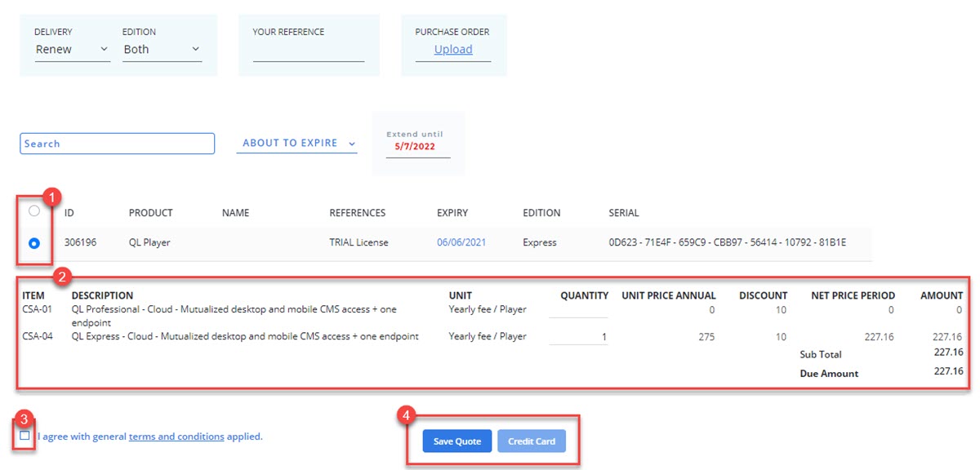Click the serial number starting 0D623
The height and width of the screenshot is (470, 980).
pos(727,242)
